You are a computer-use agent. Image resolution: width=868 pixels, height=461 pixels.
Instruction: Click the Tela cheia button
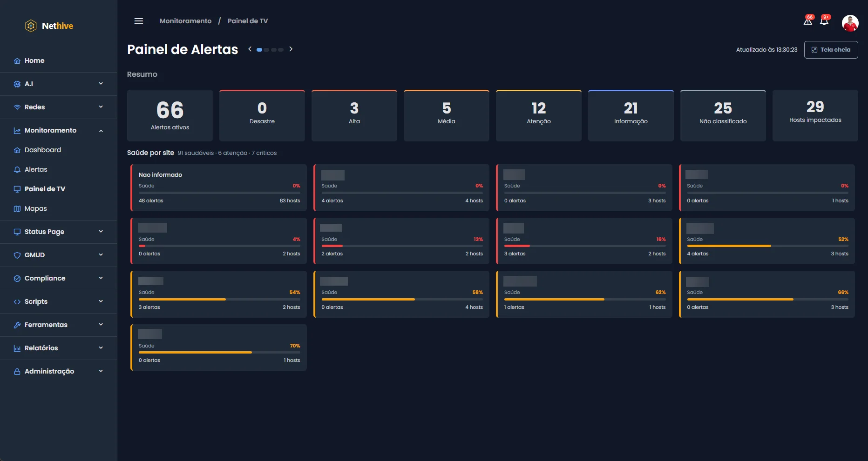(x=831, y=50)
